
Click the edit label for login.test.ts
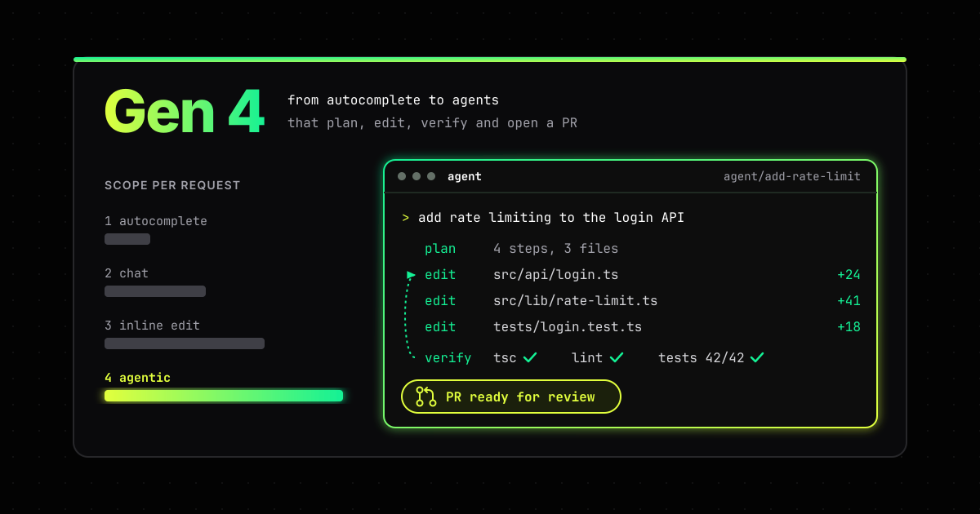point(440,327)
